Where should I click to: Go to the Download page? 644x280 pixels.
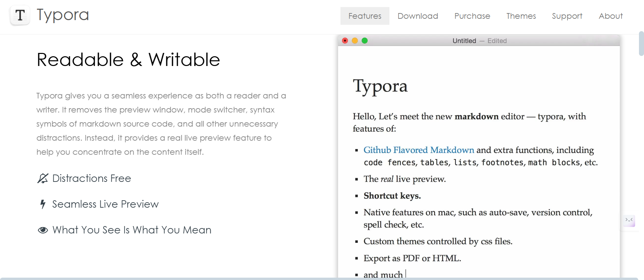click(418, 16)
